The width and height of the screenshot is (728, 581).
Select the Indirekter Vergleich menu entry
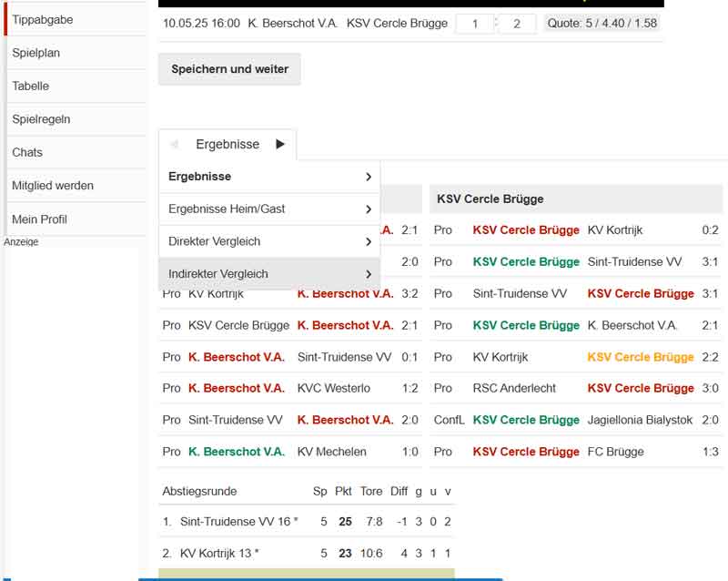[218, 274]
